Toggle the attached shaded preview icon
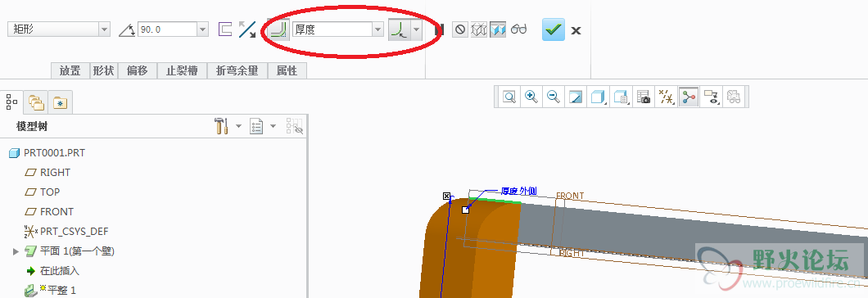The width and height of the screenshot is (868, 298). pyautogui.click(x=498, y=29)
